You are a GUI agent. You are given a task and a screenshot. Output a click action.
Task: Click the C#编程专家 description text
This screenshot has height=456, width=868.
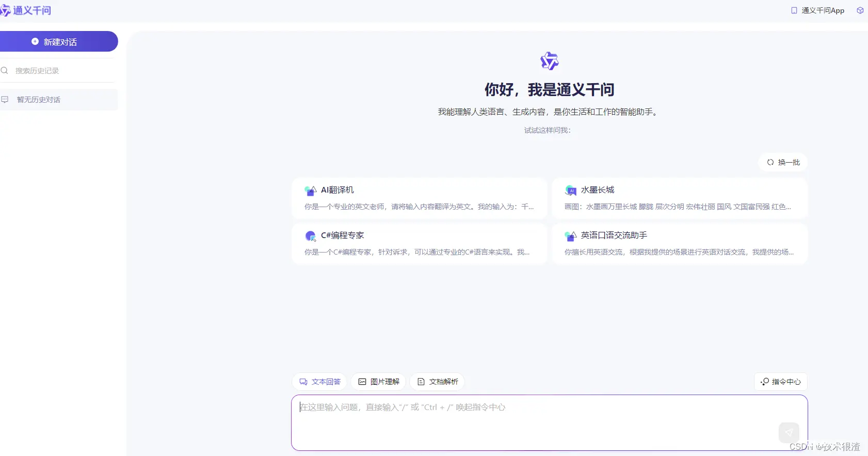[x=417, y=252]
